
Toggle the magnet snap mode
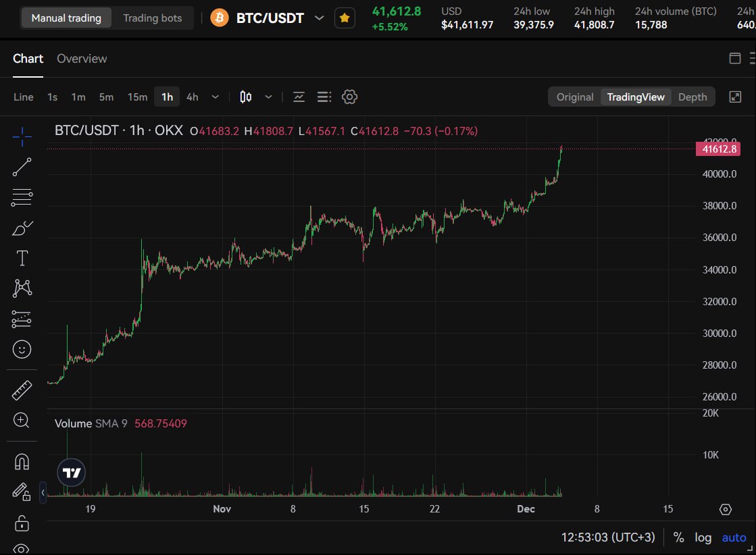tap(22, 462)
